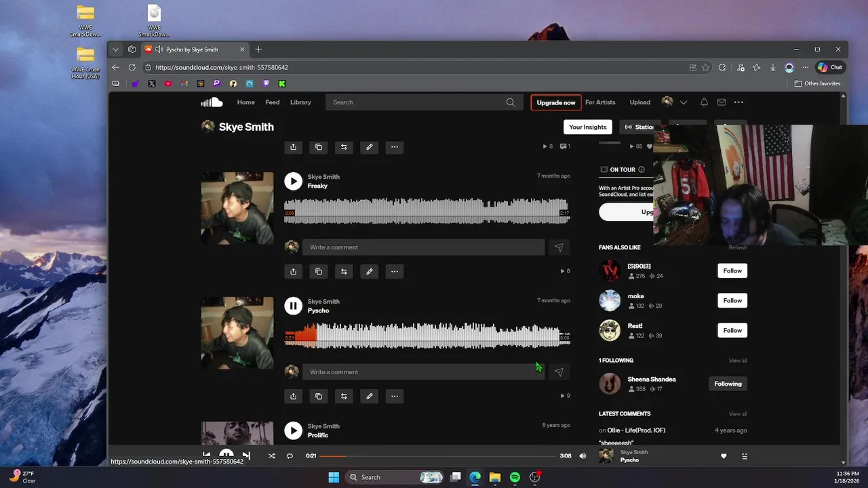View all latest comments
The image size is (868, 488).
(738, 414)
